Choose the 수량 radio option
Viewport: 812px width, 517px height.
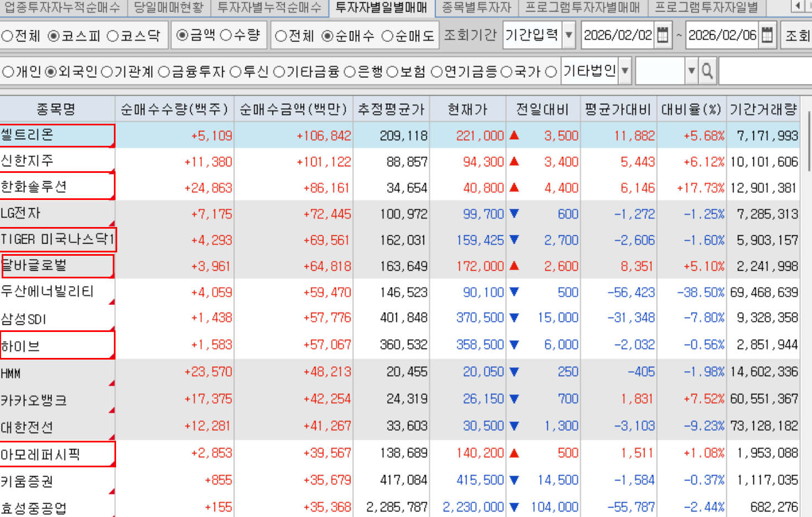(226, 35)
